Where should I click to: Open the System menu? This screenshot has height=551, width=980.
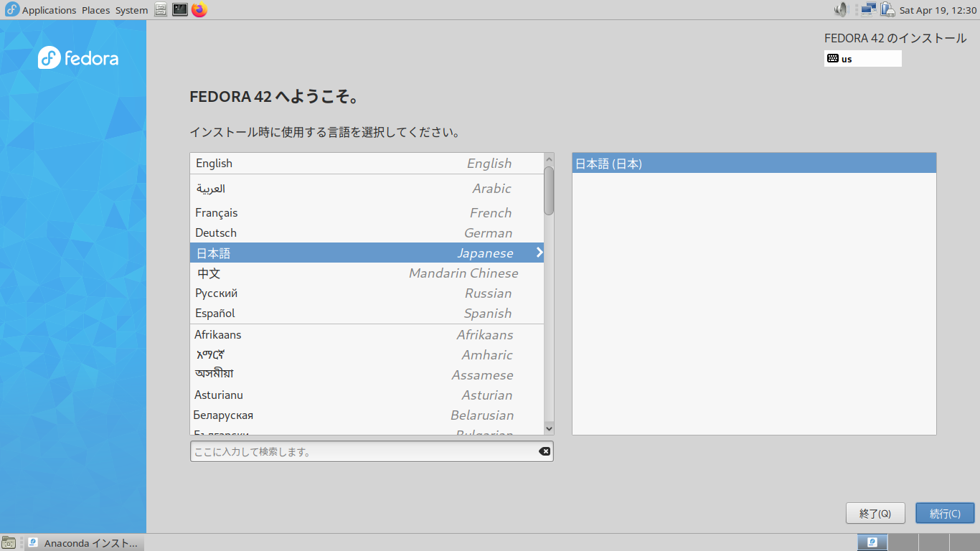pos(131,10)
